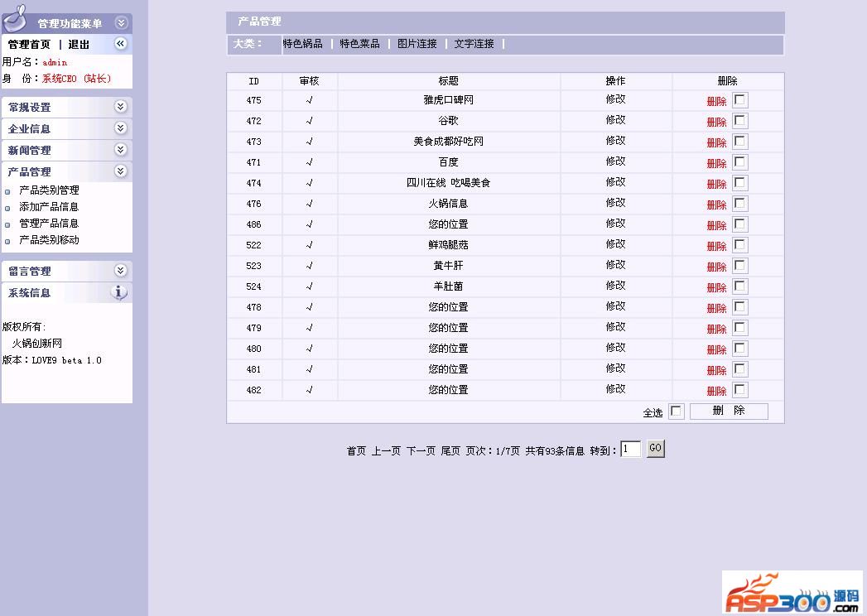Viewport: 867px width, 616px height.
Task: Click the ASP300 源码 logo
Action: click(792, 594)
